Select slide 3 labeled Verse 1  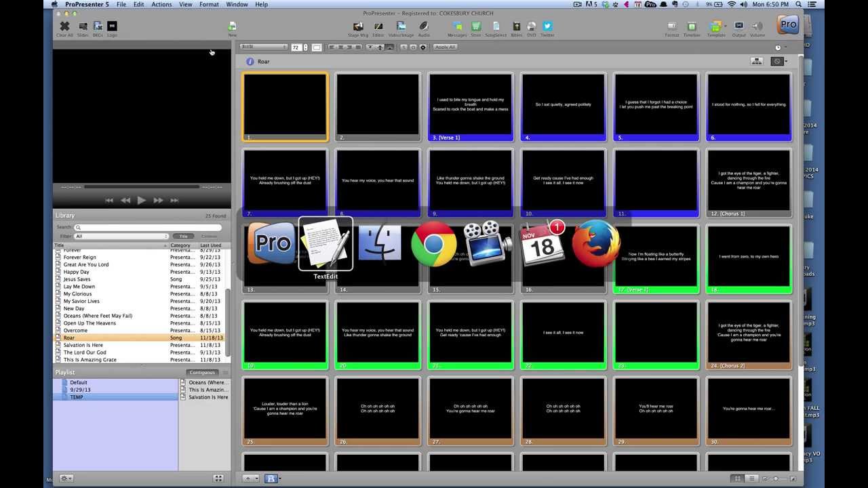[471, 107]
